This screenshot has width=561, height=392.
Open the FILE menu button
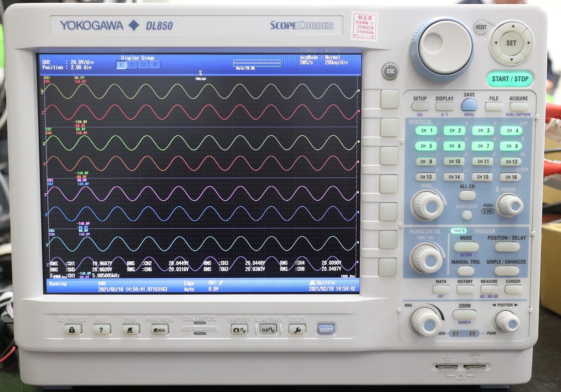coord(494,107)
